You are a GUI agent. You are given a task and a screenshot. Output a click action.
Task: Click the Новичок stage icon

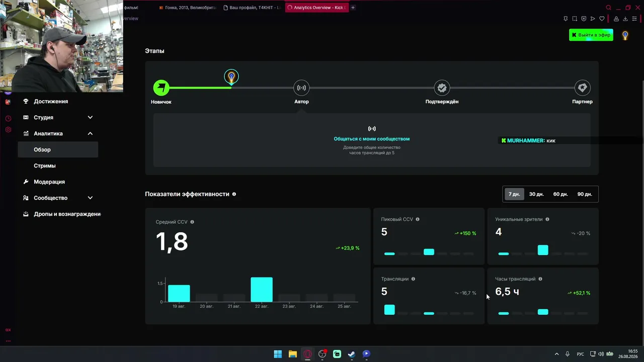click(x=161, y=87)
